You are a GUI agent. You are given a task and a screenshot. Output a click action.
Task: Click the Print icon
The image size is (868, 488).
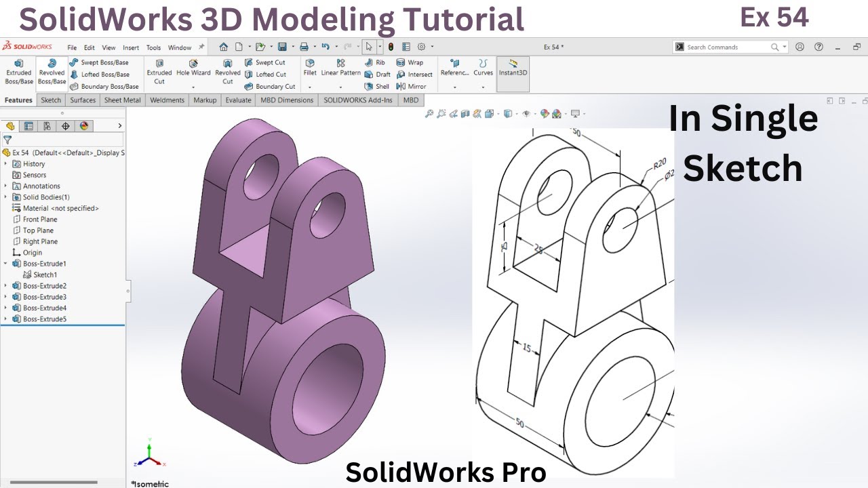pyautogui.click(x=304, y=47)
